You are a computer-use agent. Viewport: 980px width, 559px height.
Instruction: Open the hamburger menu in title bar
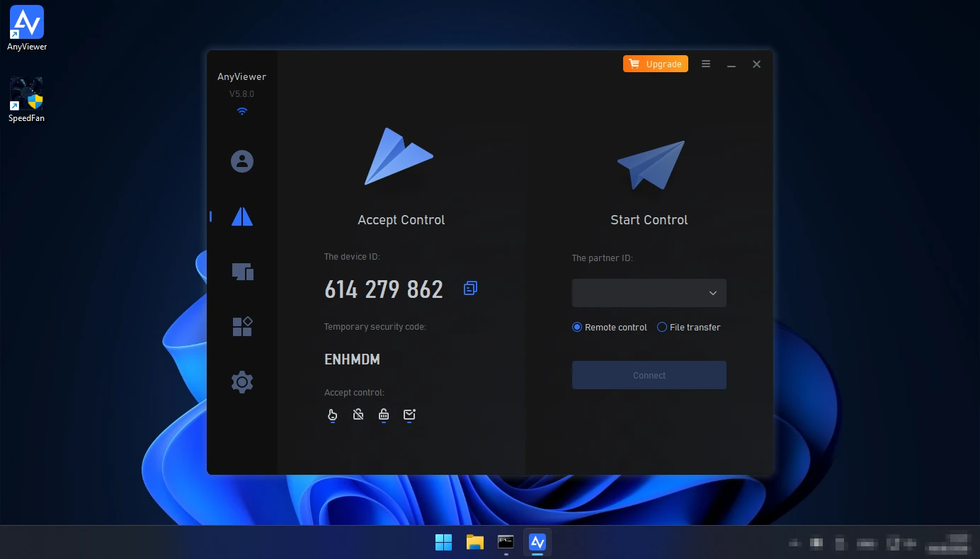click(706, 64)
